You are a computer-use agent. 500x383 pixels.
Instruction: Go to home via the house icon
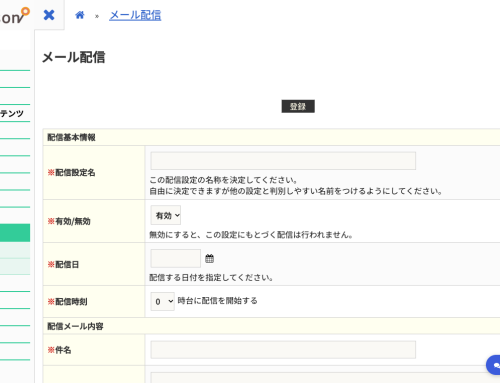(x=80, y=15)
